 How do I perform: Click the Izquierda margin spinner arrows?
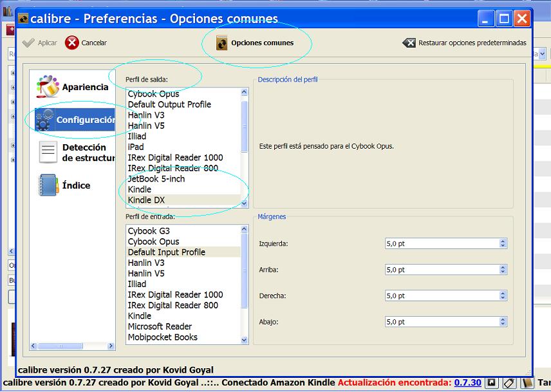tap(503, 243)
